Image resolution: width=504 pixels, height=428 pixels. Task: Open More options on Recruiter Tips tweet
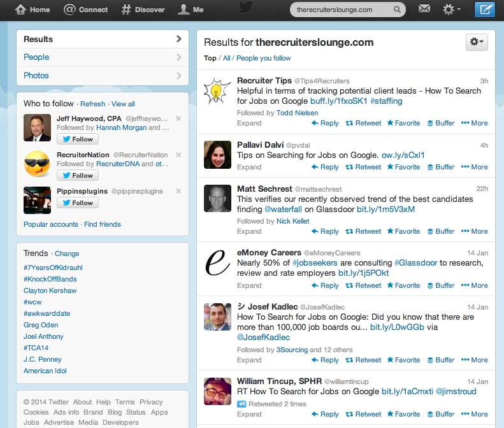(475, 123)
